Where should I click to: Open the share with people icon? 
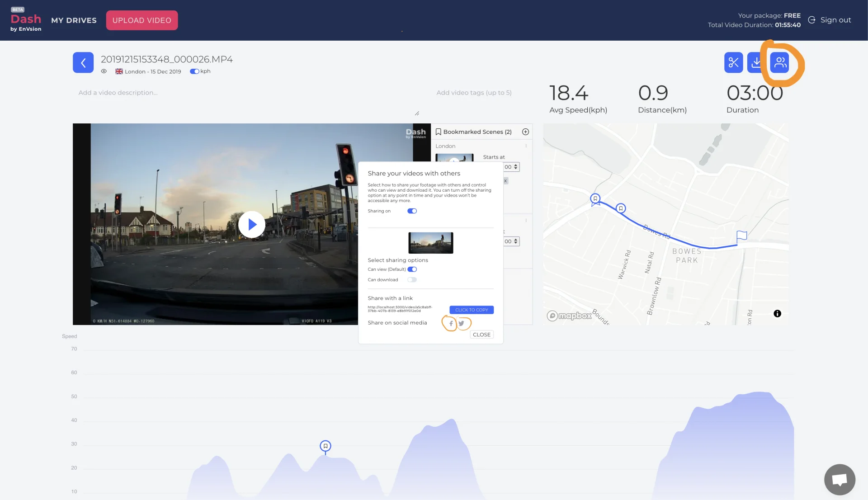[x=779, y=62]
